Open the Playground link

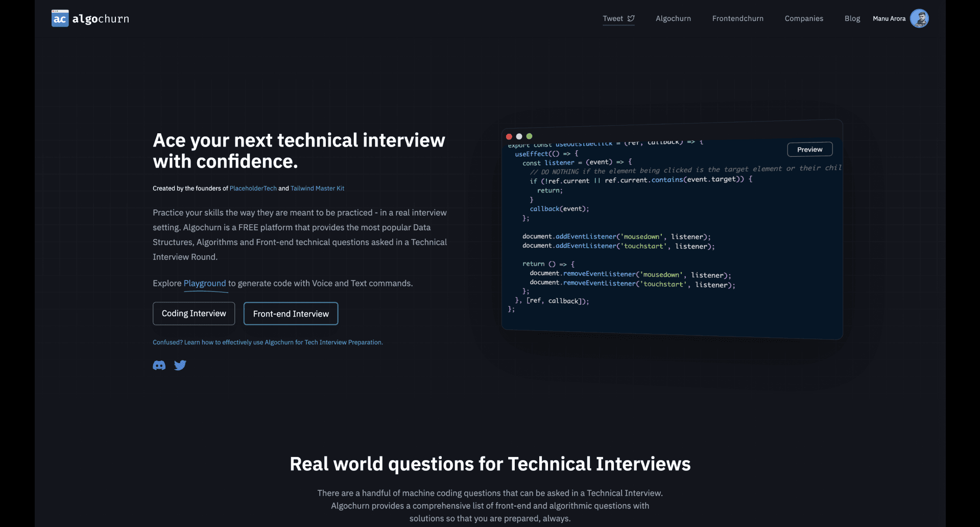[204, 283]
